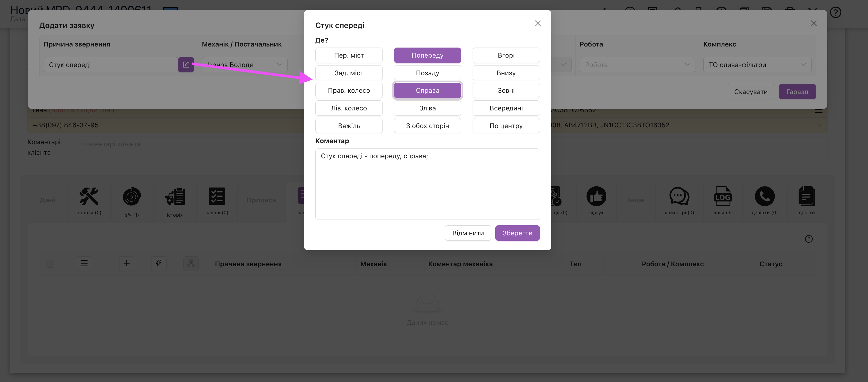
Task: Toggle the Зліва location option
Action: point(427,108)
